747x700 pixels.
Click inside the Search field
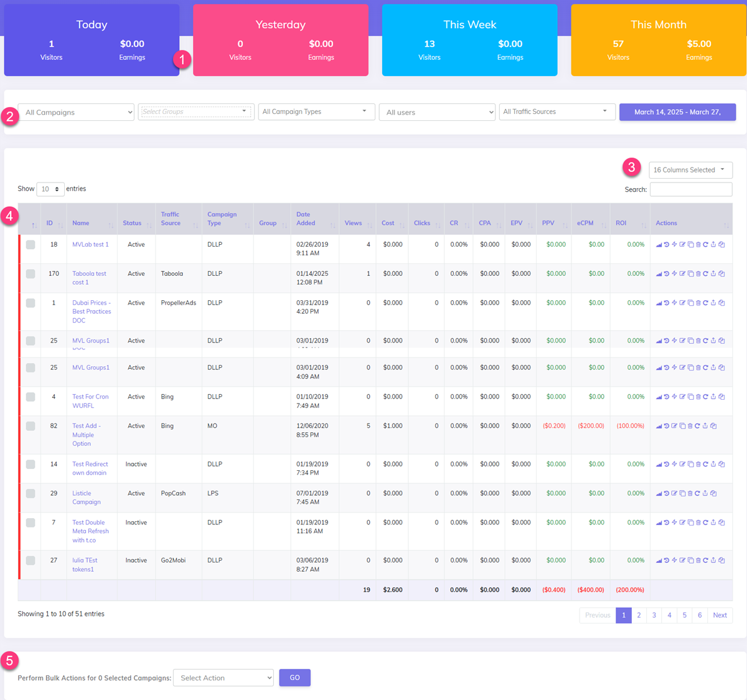[x=690, y=189]
